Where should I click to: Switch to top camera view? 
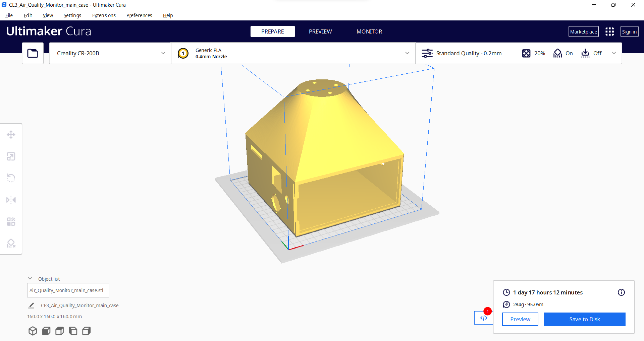click(x=59, y=331)
